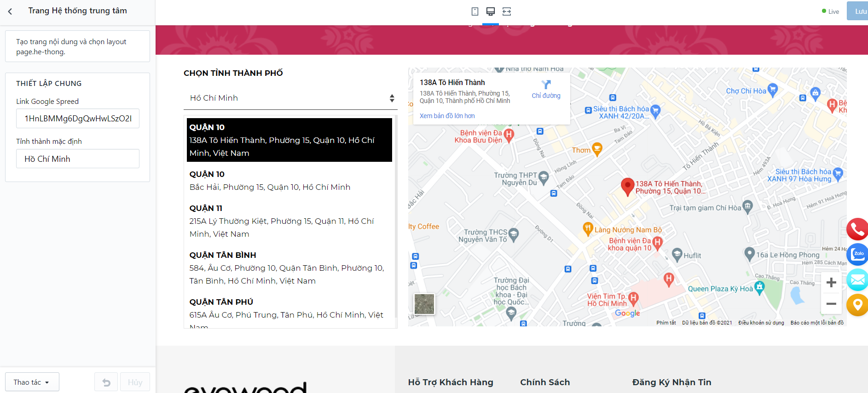Image resolution: width=868 pixels, height=393 pixels.
Task: Open the Thao tác dropdown
Action: coord(32,382)
